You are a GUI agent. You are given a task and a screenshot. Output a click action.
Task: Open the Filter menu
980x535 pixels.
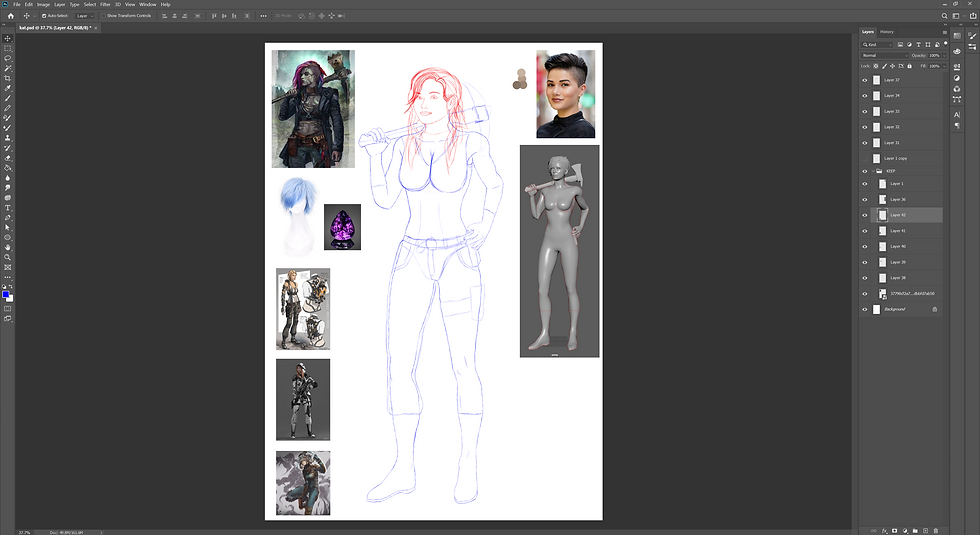(x=105, y=4)
